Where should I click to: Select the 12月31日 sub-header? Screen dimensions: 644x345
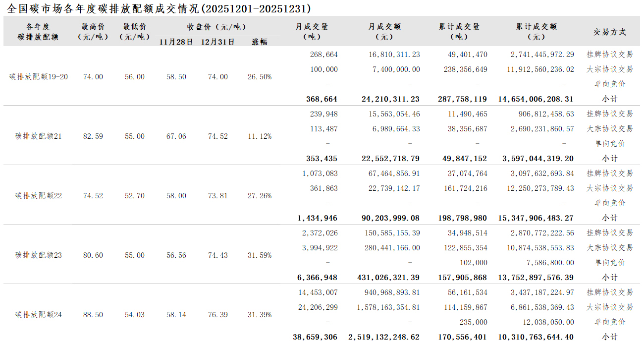(218, 42)
